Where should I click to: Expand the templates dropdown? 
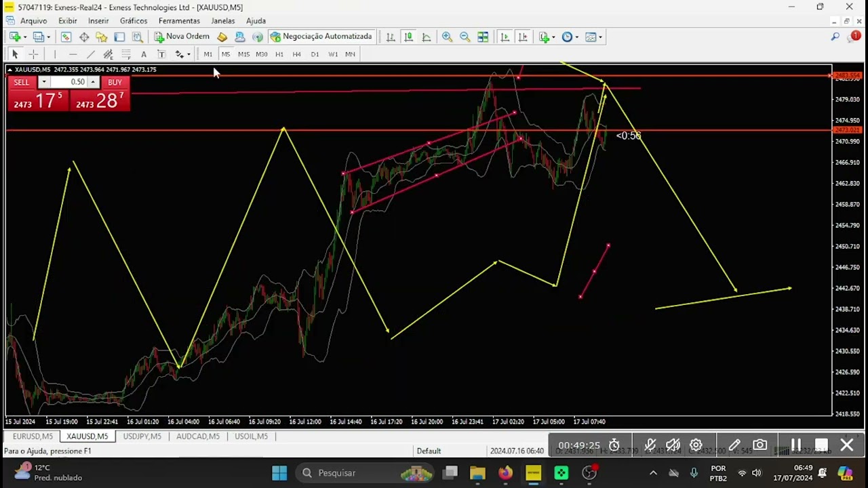600,37
